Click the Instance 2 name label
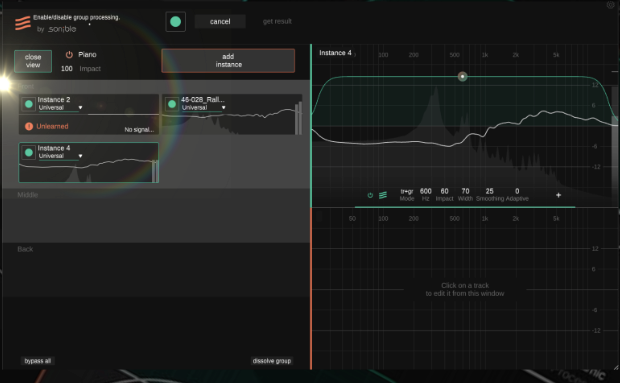The width and height of the screenshot is (620, 383). 54,100
